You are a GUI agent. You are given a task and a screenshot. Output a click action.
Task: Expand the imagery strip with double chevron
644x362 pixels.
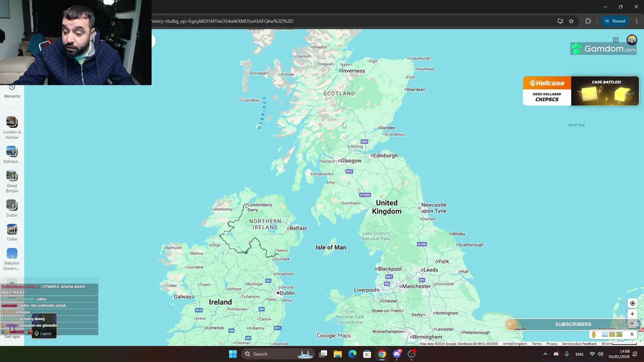632,334
